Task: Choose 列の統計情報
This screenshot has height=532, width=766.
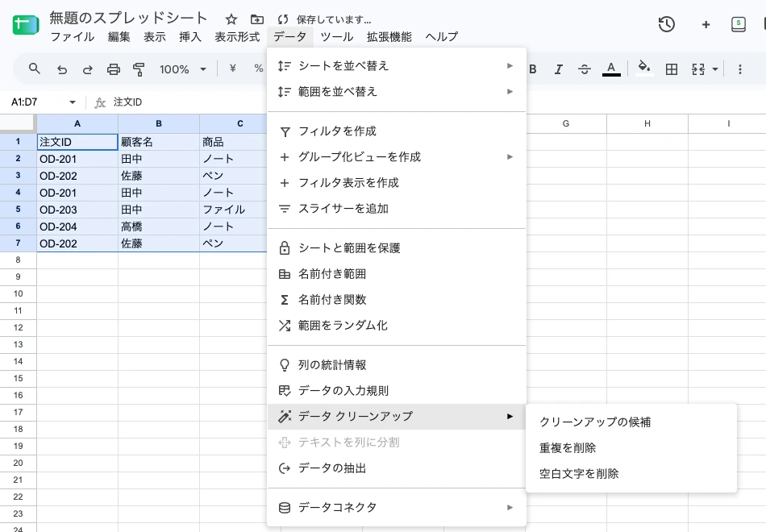Action: (397, 365)
